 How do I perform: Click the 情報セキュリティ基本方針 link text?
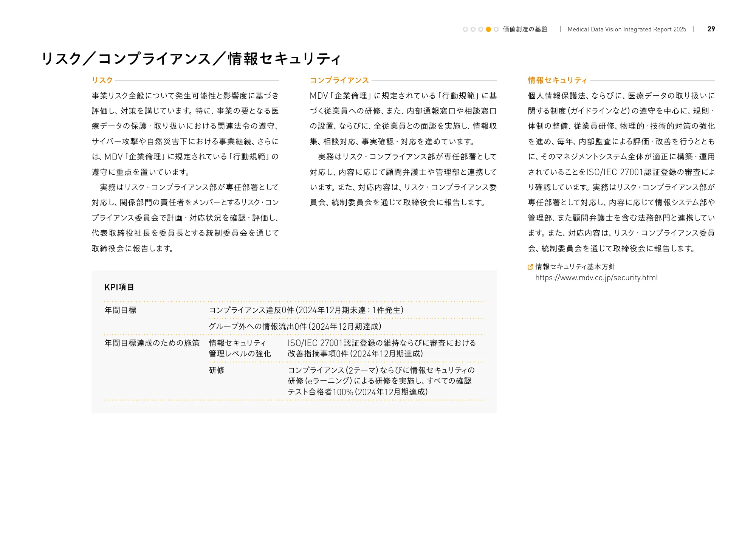tap(575, 267)
